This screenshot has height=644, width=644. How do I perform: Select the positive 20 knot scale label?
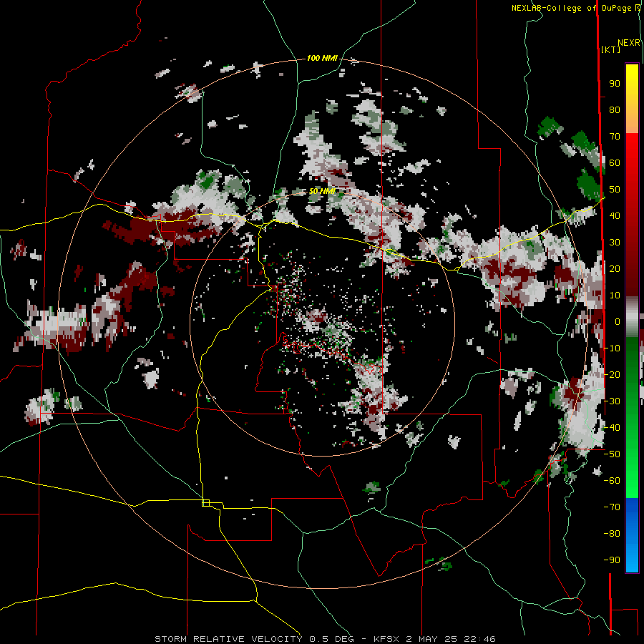[615, 269]
